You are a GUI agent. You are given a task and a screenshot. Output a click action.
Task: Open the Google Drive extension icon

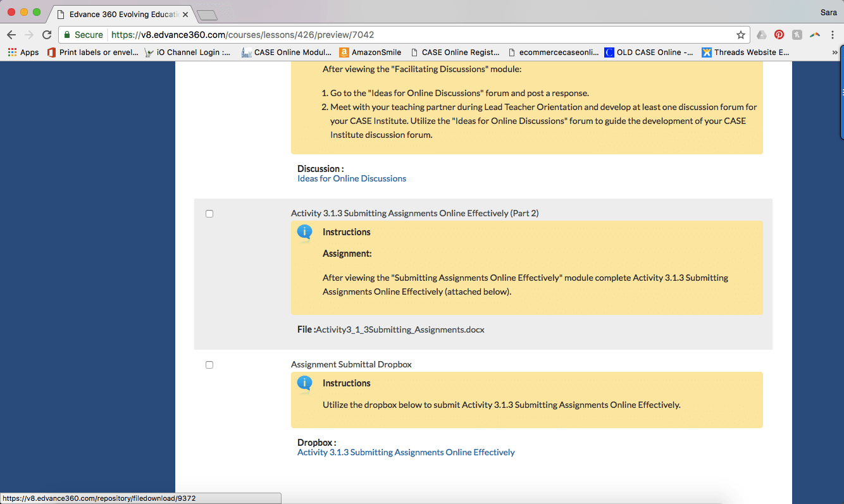tap(762, 35)
